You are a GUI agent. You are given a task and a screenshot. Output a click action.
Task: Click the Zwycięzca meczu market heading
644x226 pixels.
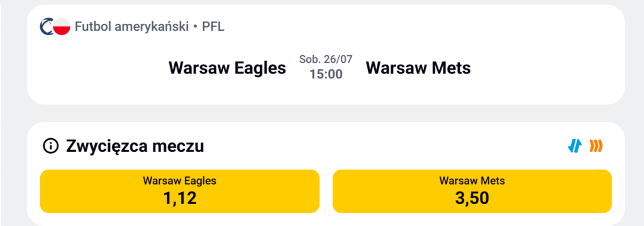tap(135, 146)
